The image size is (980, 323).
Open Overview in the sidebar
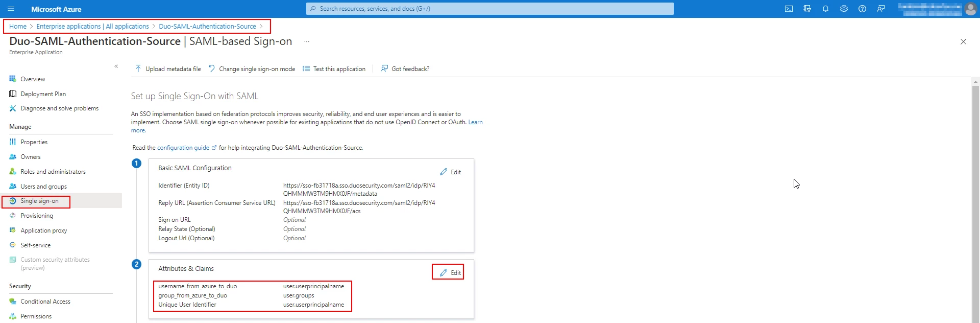pos(33,79)
